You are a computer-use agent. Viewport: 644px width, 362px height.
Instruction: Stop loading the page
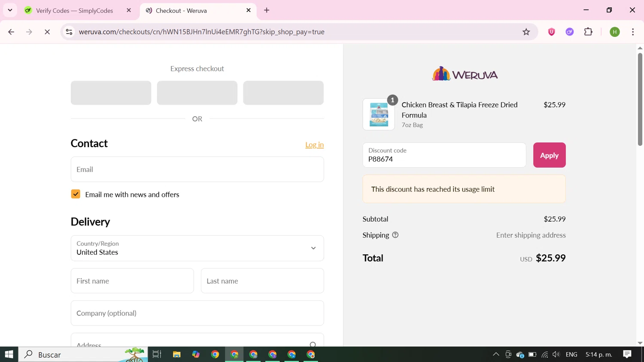click(47, 32)
